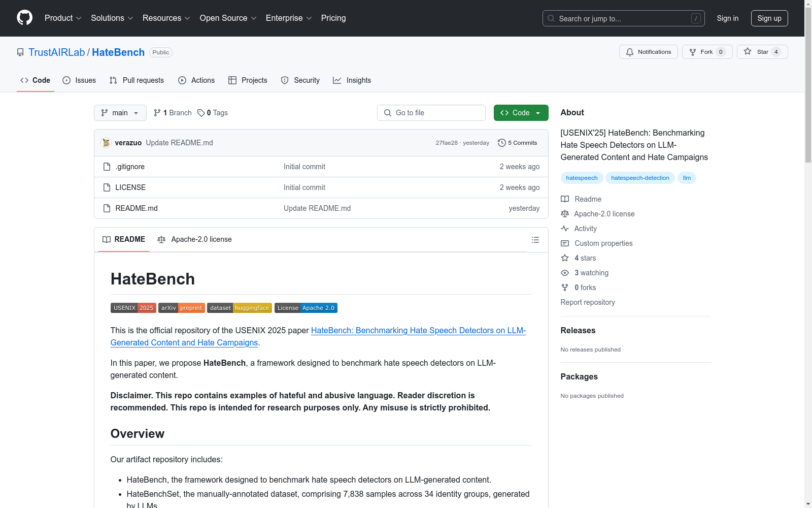Screen dimensions: 812x508
Task: Expand the Resources menu
Action: point(166,18)
